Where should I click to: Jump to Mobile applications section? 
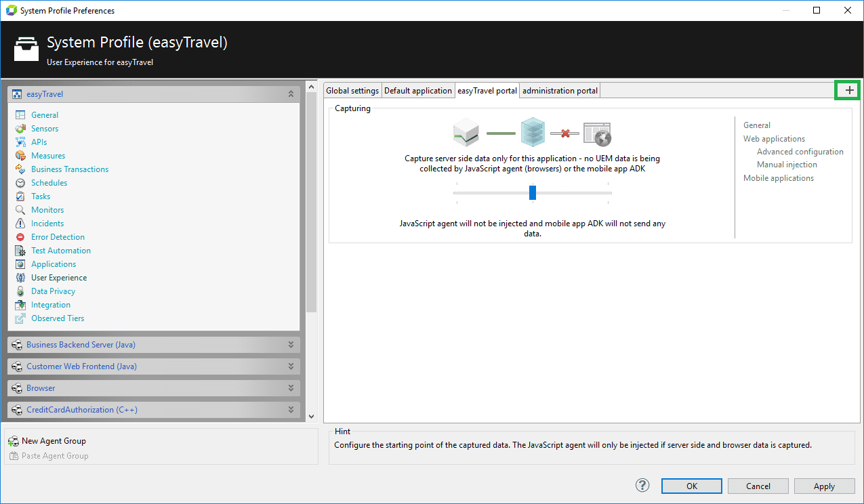coord(779,178)
